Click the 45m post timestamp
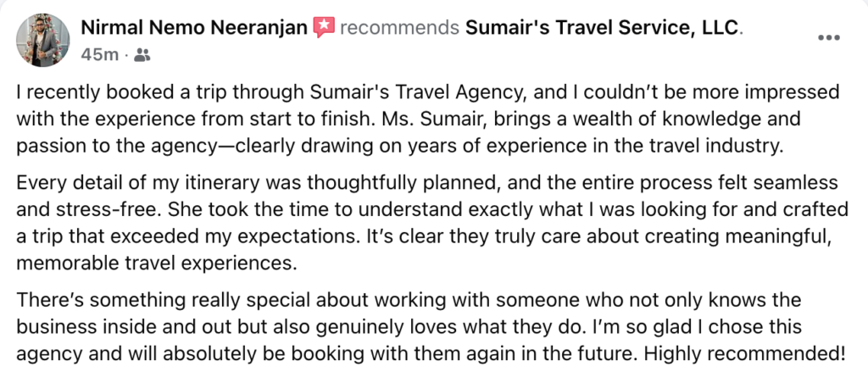Screen dimensions: 868x377 [x=100, y=55]
